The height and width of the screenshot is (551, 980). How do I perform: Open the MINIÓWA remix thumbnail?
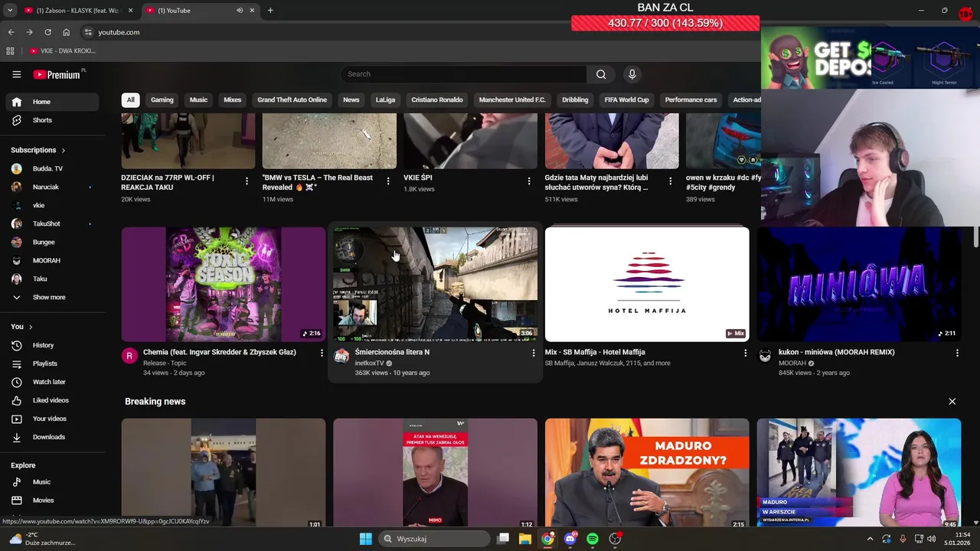(x=859, y=284)
